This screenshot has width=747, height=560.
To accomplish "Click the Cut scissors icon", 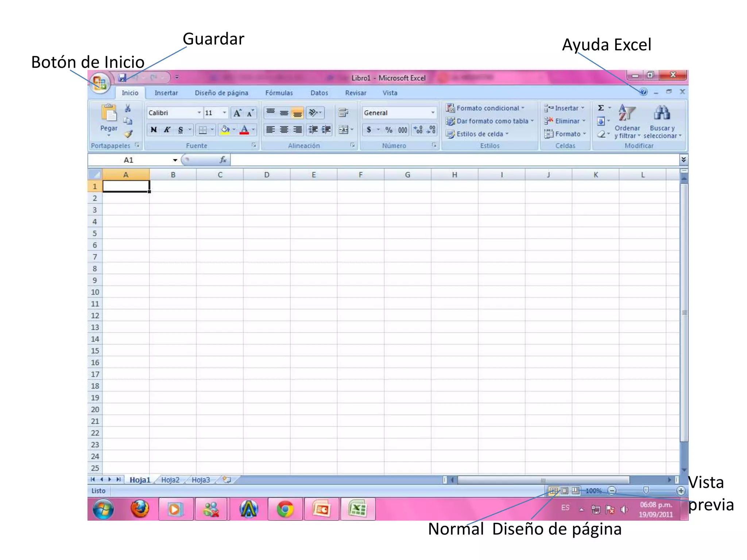I will point(128,108).
